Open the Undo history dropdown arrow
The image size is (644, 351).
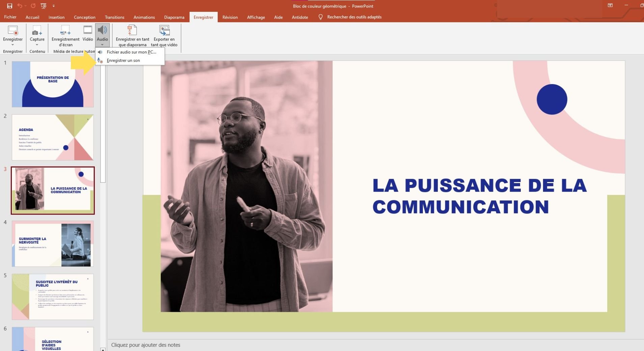click(25, 6)
